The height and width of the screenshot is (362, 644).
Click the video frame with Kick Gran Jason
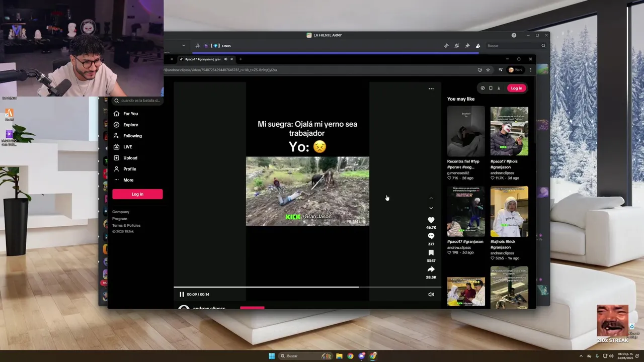(307, 191)
